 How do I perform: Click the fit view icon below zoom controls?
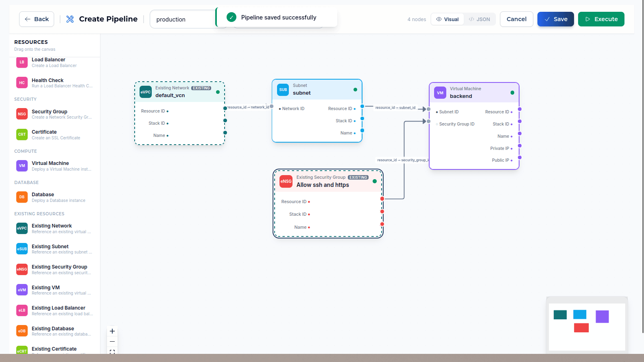pyautogui.click(x=112, y=351)
